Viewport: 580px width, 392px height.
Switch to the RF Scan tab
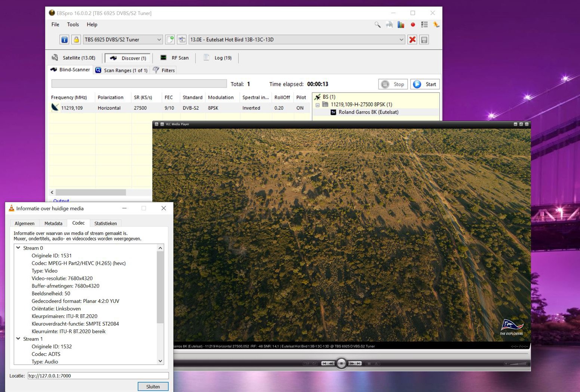pos(175,58)
